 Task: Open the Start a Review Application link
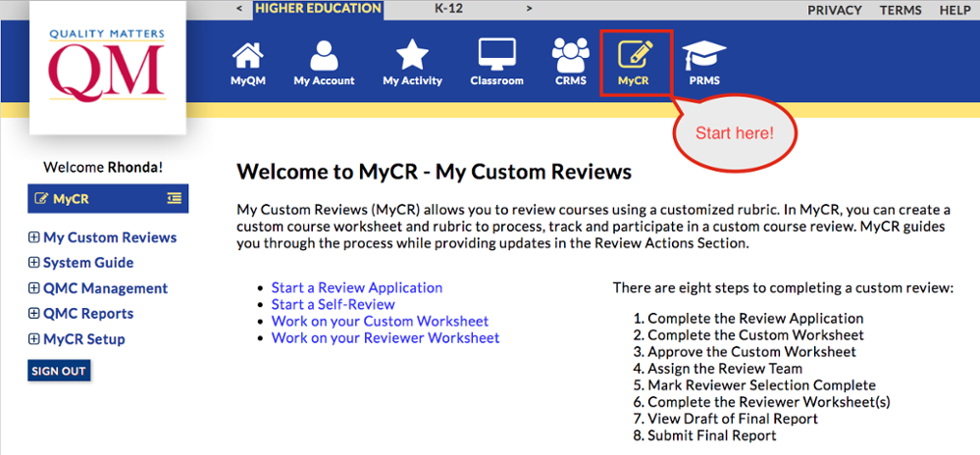356,287
